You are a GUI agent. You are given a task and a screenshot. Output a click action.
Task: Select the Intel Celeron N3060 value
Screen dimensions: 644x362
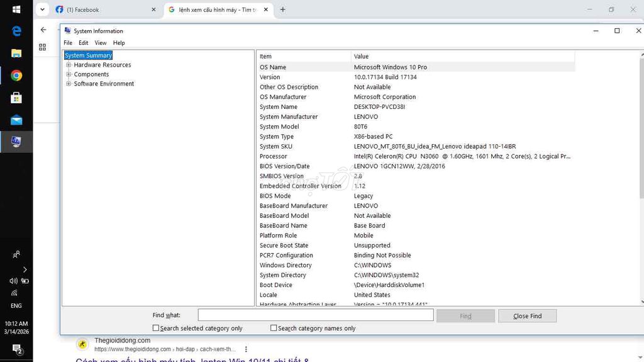coord(462,156)
